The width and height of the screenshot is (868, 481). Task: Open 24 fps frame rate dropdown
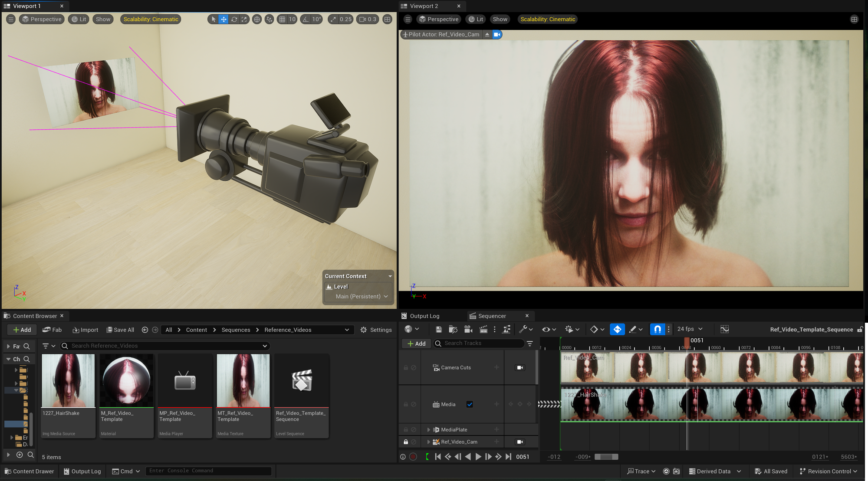[x=690, y=329]
